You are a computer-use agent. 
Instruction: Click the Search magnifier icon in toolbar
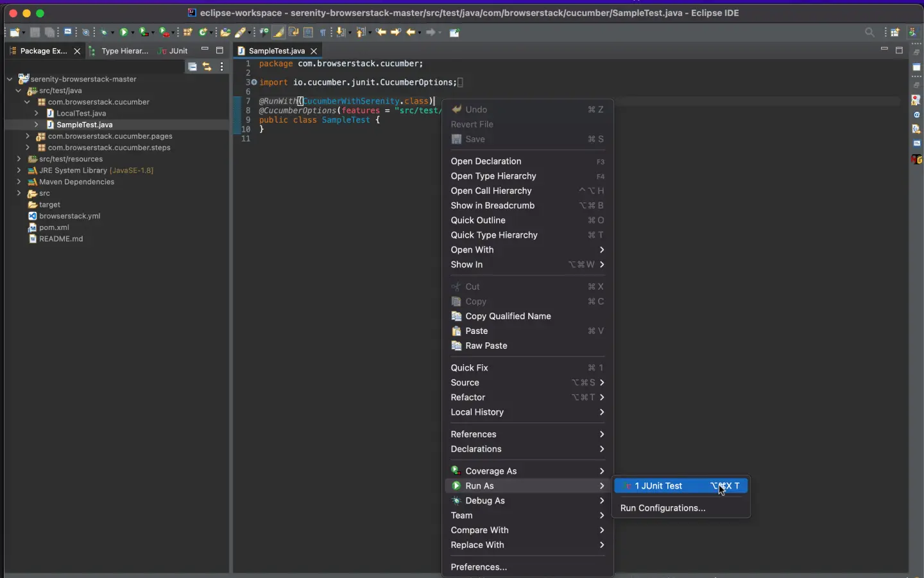pyautogui.click(x=869, y=32)
